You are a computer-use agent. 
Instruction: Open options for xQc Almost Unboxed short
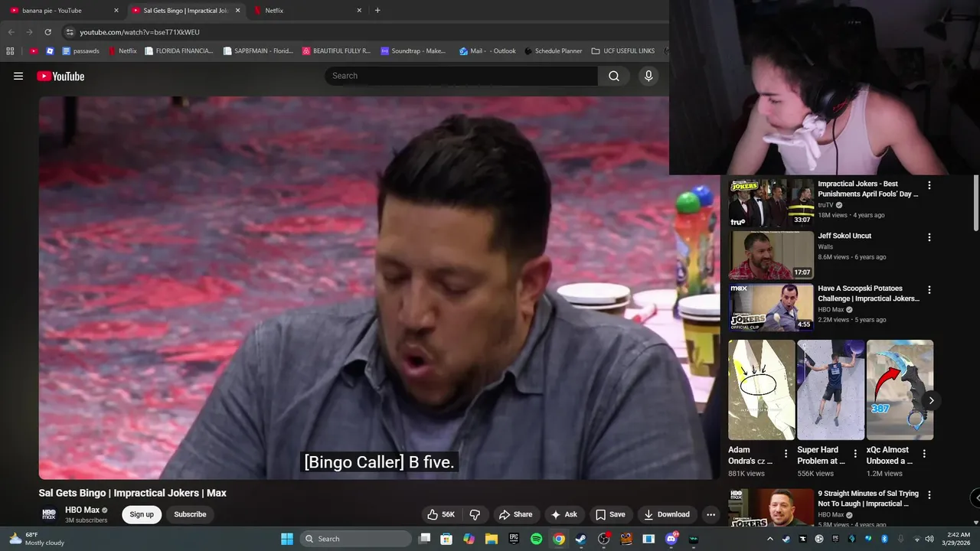924,453
